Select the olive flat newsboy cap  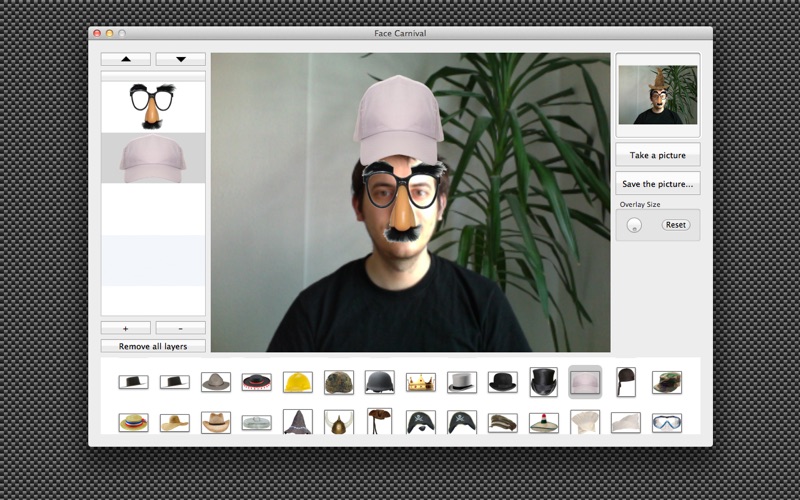503,422
